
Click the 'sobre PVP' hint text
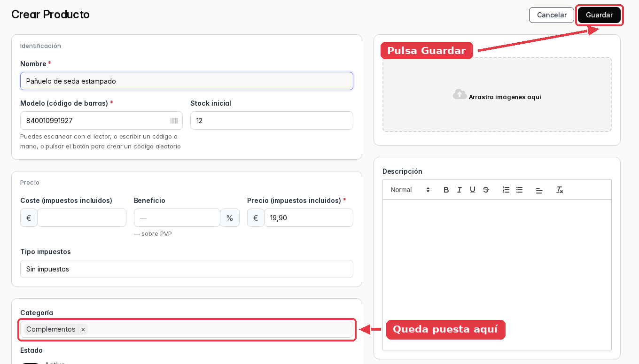click(153, 234)
